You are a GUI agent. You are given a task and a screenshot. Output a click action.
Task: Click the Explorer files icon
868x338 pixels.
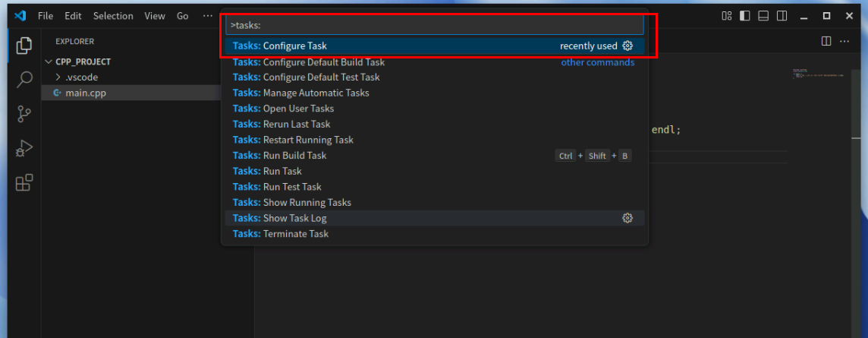coord(24,45)
